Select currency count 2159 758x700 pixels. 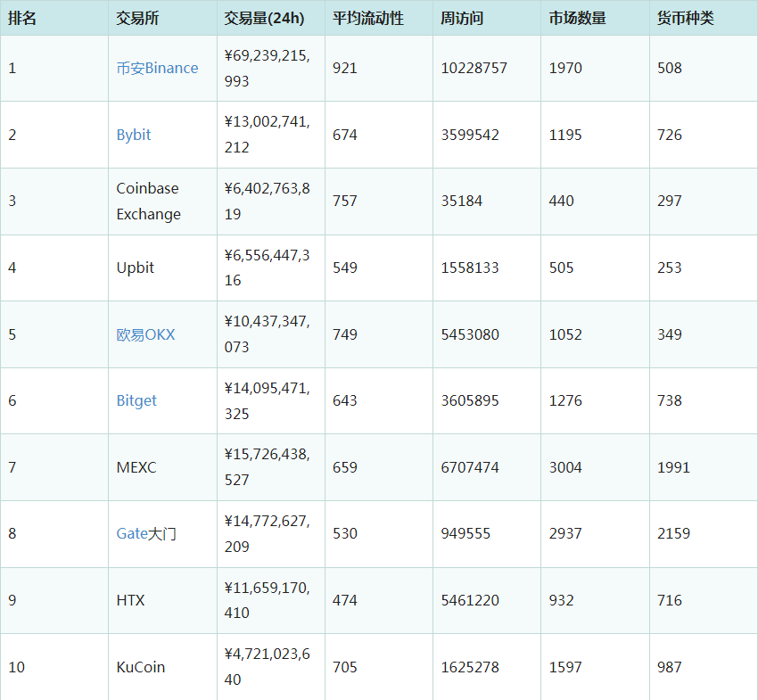pyautogui.click(x=674, y=534)
